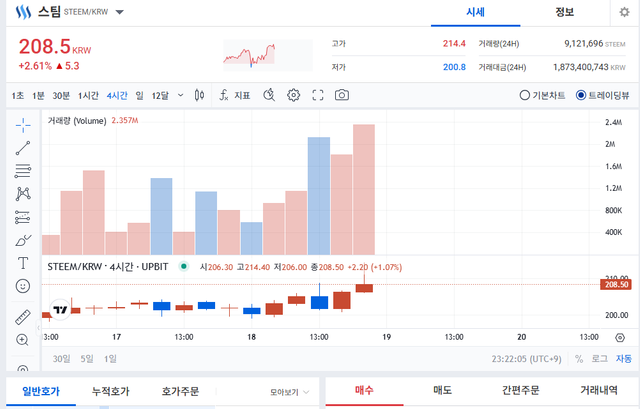Set chart interval to 1초
The width and height of the screenshot is (640, 409).
pos(18,96)
